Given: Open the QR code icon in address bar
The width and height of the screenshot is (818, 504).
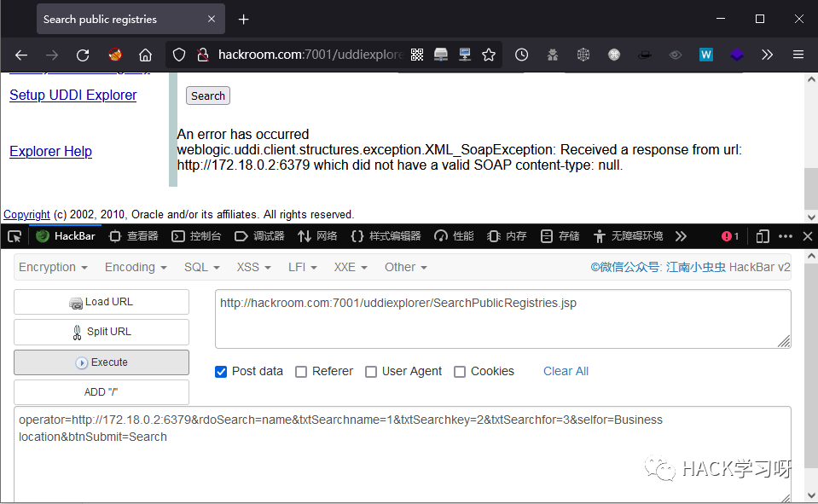Looking at the screenshot, I should (x=417, y=55).
